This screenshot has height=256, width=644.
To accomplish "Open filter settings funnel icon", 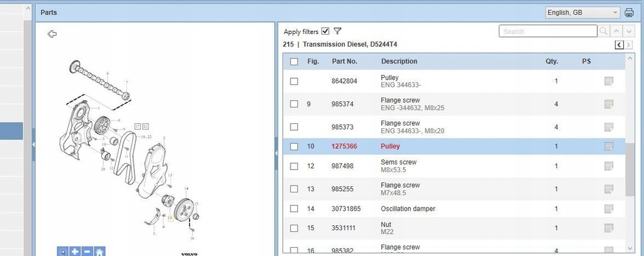I will (338, 31).
